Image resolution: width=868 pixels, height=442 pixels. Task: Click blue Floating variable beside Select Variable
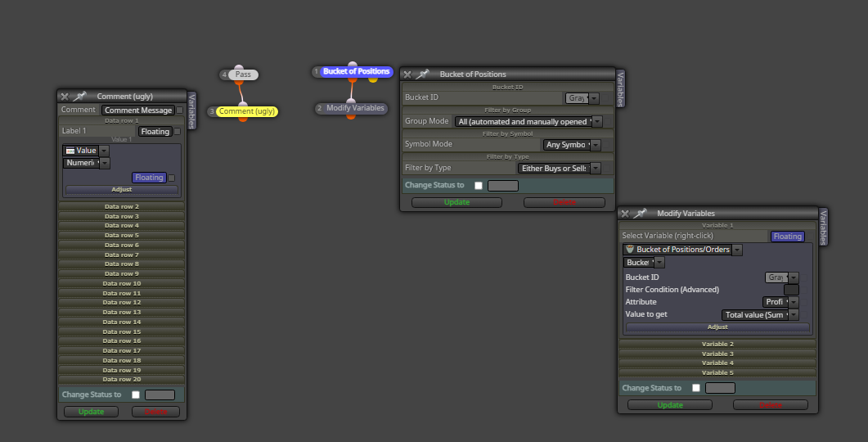[x=788, y=237]
